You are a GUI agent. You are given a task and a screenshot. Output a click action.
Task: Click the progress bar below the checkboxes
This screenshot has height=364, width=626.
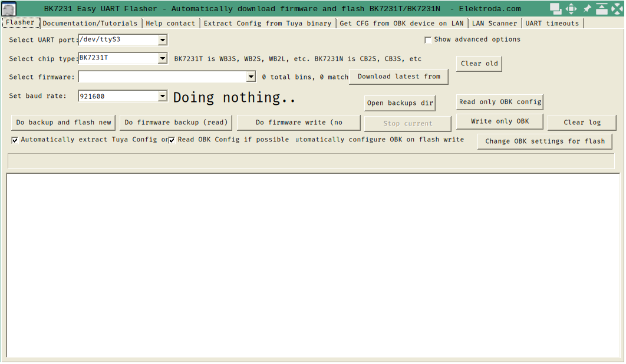click(312, 161)
